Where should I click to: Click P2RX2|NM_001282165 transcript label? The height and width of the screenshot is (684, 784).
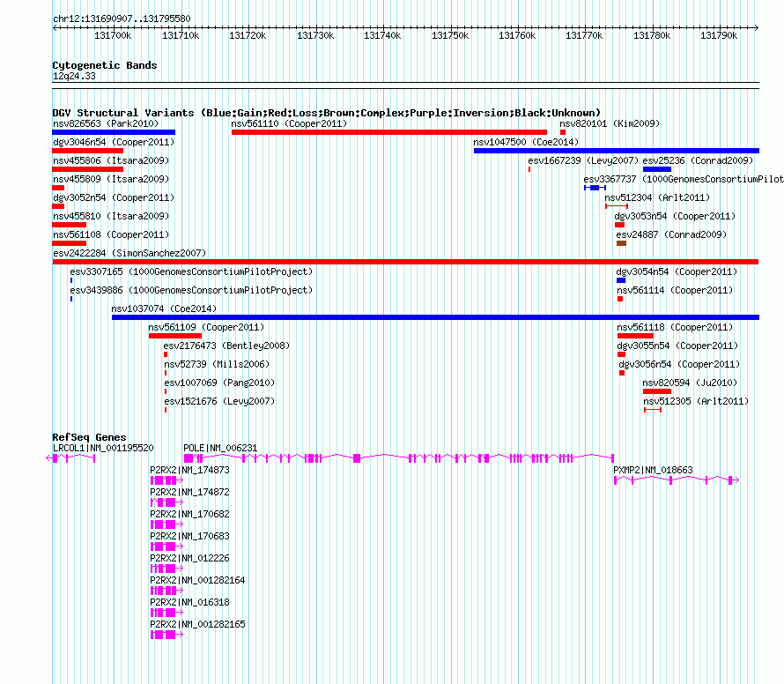click(197, 624)
